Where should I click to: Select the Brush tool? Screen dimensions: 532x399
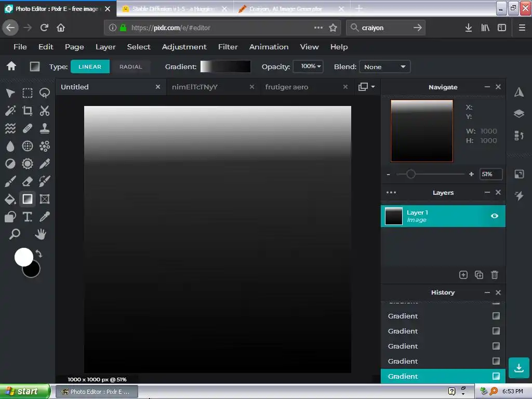coord(10,181)
